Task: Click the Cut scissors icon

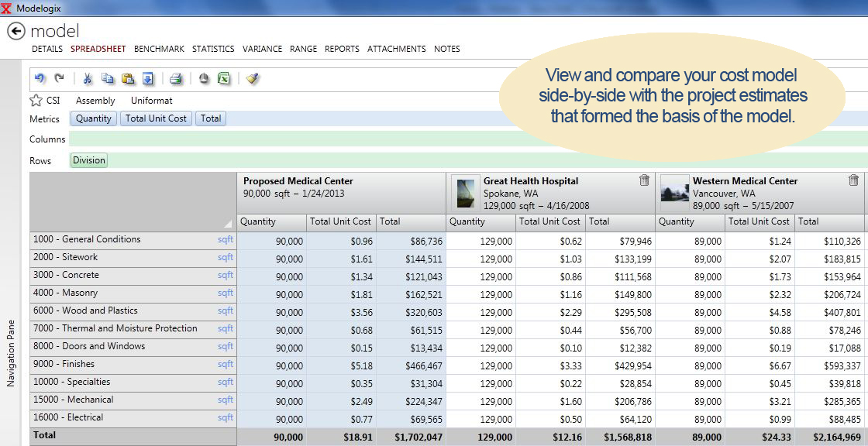Action: (87, 78)
